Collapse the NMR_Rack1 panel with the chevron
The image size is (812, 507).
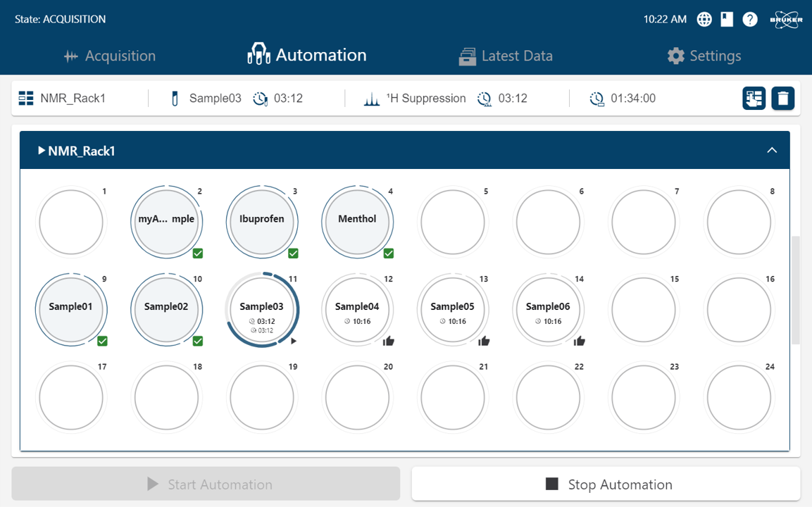[772, 150]
